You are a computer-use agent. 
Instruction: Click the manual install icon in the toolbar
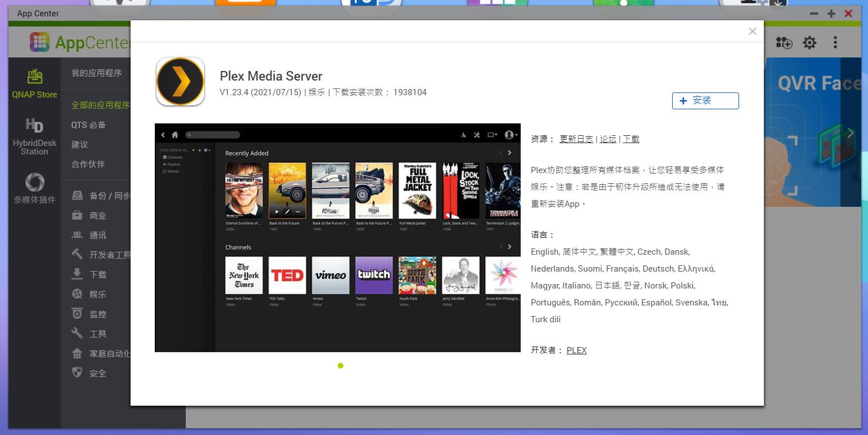[x=784, y=42]
